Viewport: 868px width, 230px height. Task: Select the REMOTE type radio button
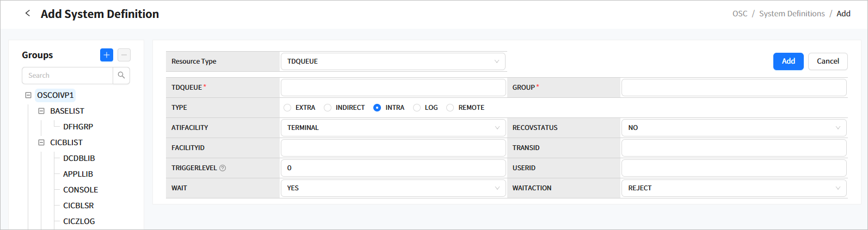(x=450, y=108)
